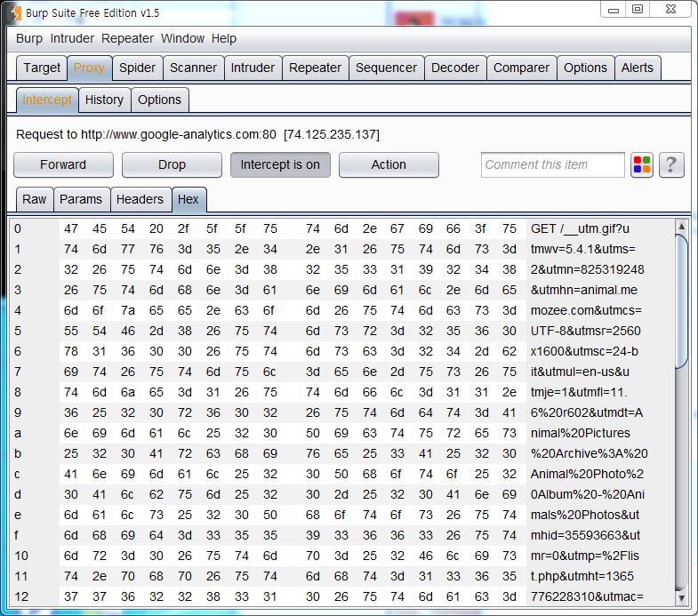Select ASCII cell '0Album%20-%20Ani'

[587, 494]
